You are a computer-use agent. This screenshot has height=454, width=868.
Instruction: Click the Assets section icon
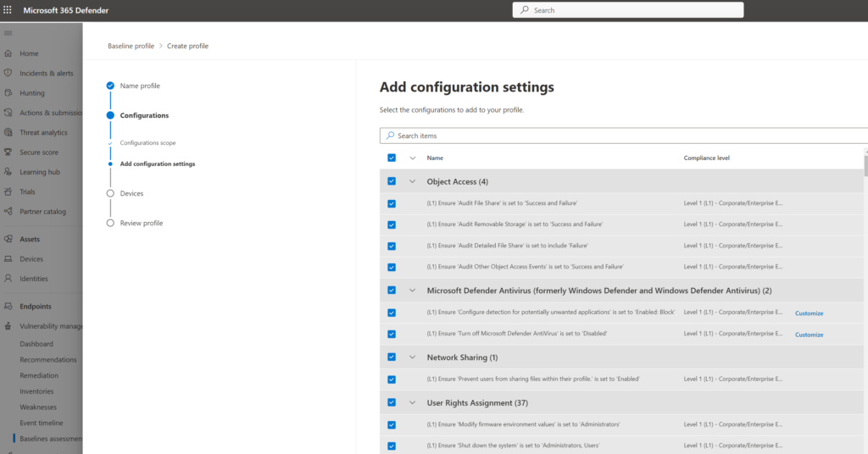coord(8,239)
